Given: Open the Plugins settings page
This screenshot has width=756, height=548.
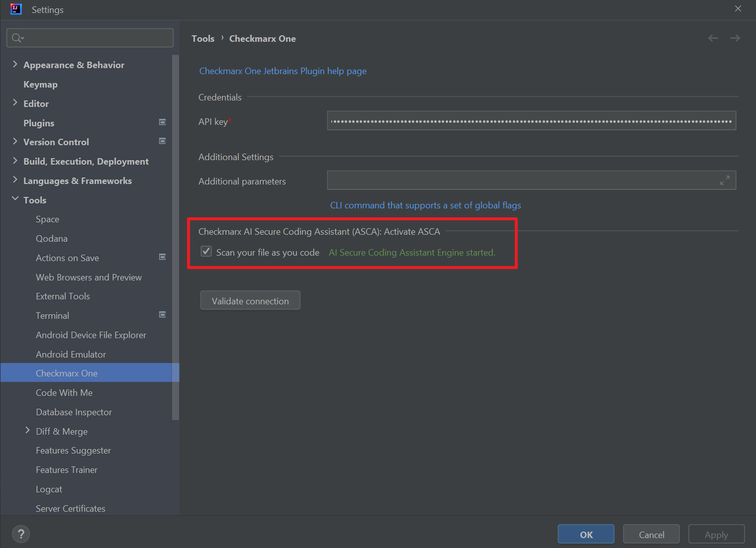Looking at the screenshot, I should (x=39, y=123).
